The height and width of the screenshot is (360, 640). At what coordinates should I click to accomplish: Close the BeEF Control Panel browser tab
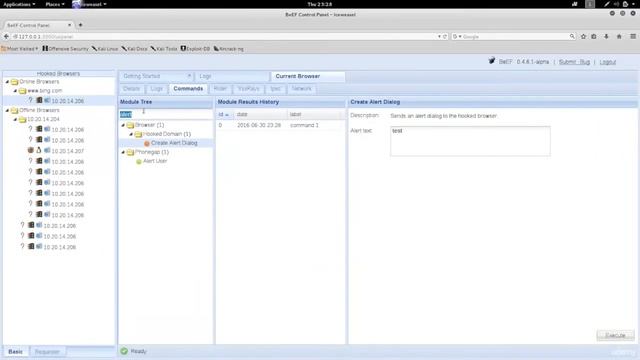point(69,25)
